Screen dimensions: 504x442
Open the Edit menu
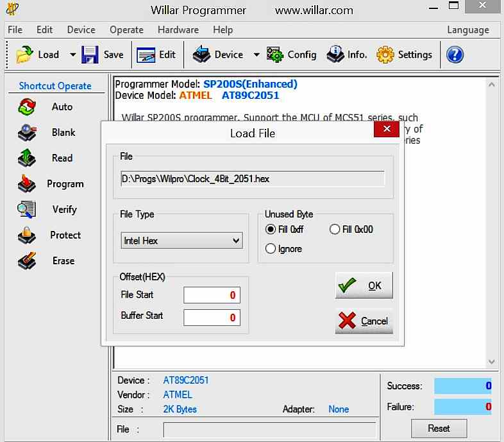point(44,30)
